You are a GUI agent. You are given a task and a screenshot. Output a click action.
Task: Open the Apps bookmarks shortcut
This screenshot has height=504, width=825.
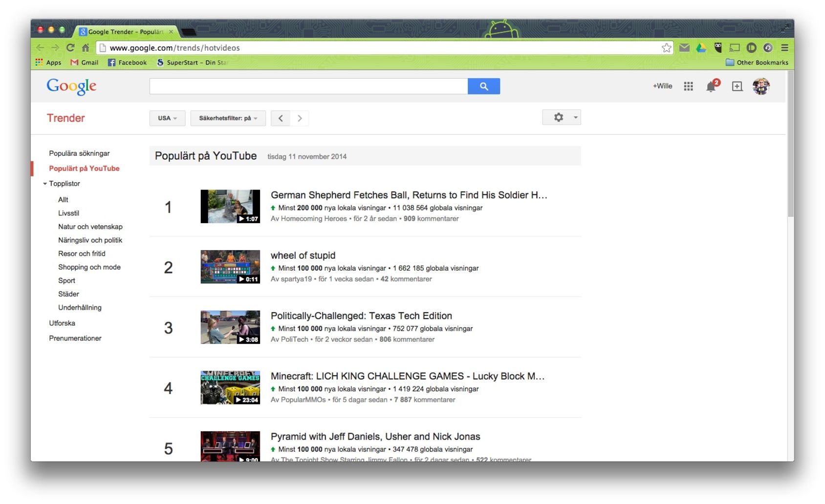[x=48, y=63]
